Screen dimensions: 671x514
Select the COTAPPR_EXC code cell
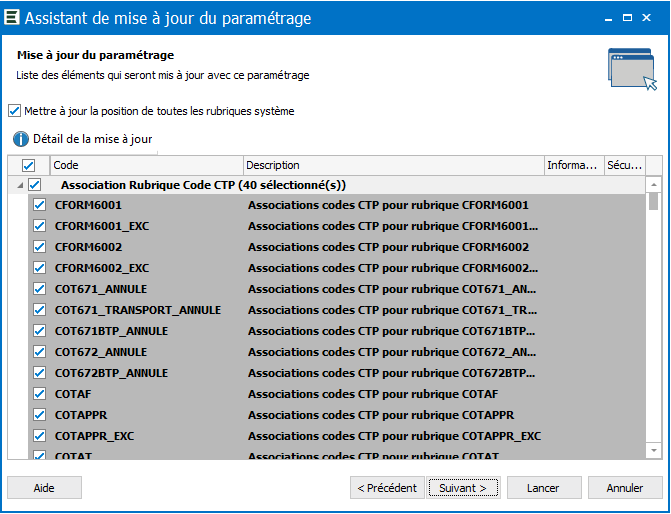[x=94, y=436]
